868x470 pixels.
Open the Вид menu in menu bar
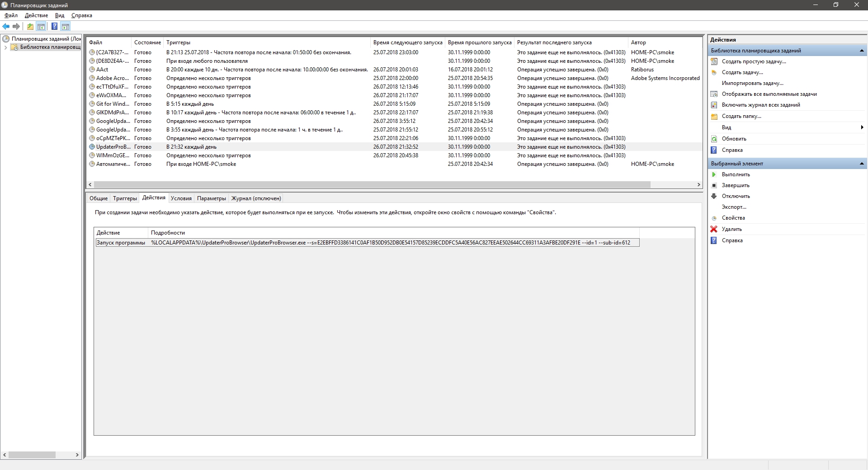coord(60,15)
